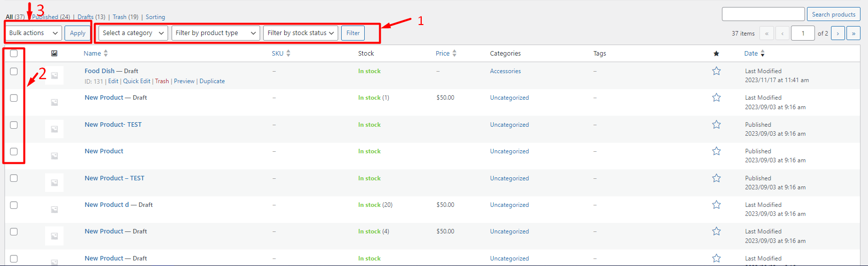Click the In stock (20) status

tap(375, 205)
